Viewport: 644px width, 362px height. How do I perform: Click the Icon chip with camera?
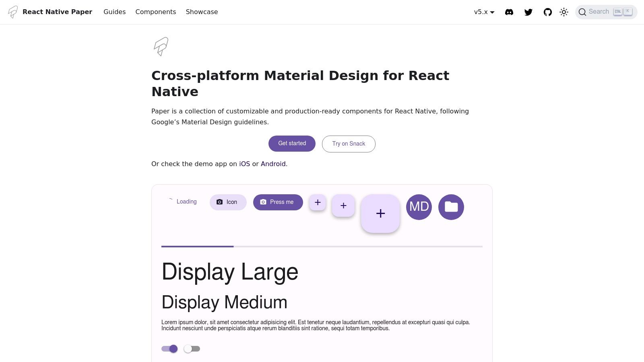228,202
